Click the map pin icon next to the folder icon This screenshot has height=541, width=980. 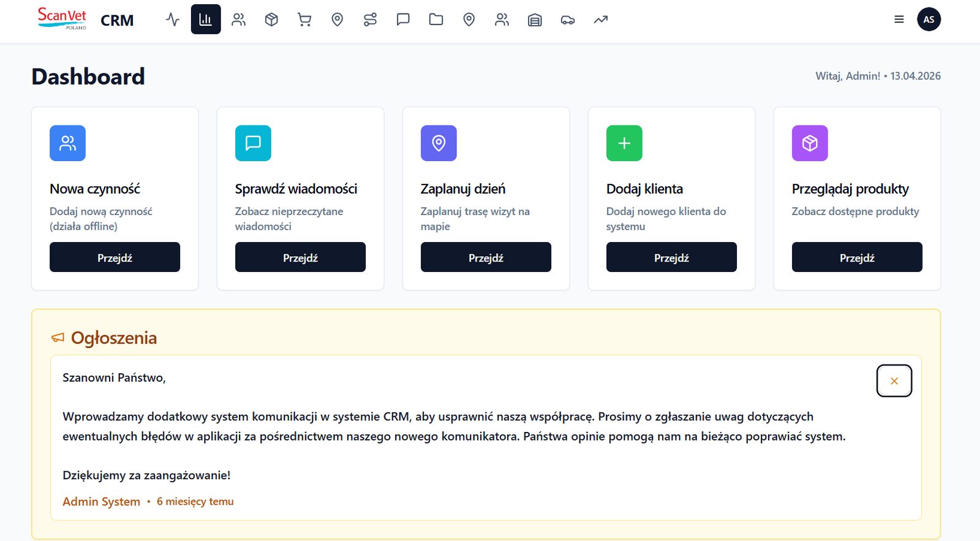coord(469,20)
